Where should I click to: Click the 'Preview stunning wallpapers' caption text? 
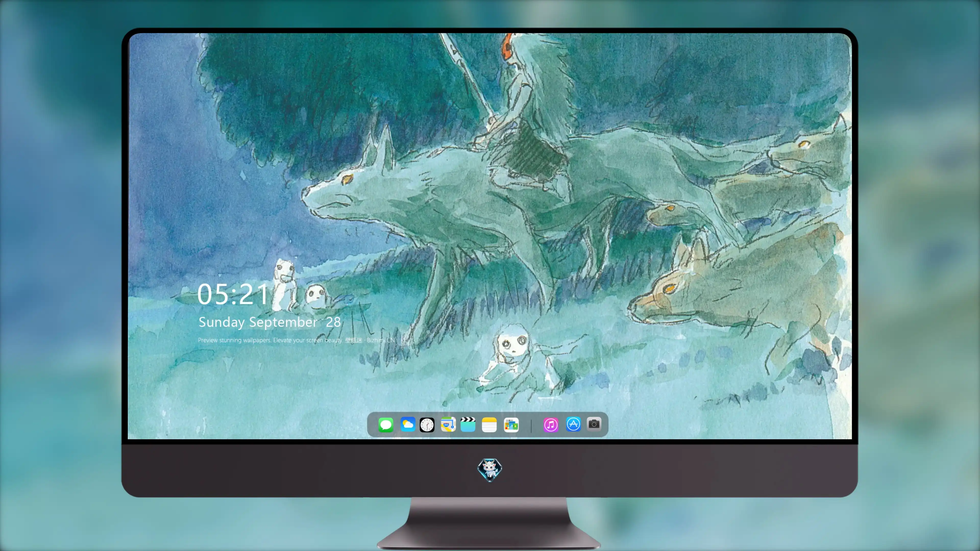pos(296,340)
